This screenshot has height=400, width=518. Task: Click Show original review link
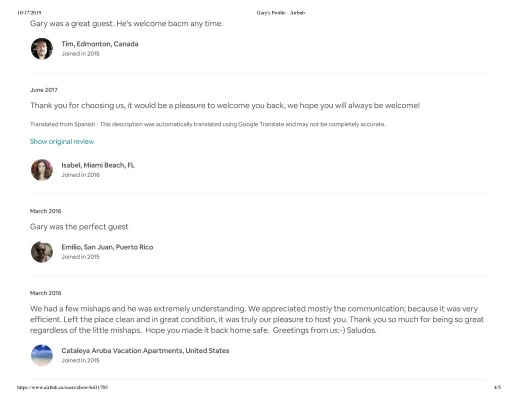pos(62,142)
